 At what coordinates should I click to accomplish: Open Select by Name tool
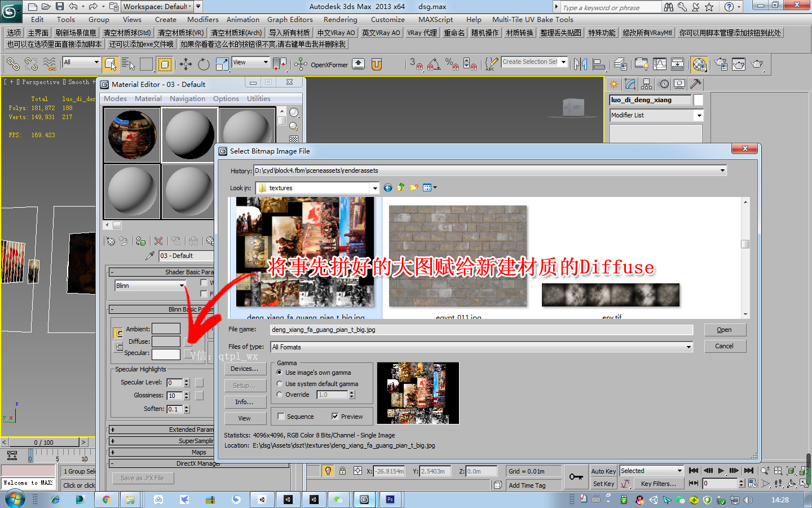click(x=129, y=64)
